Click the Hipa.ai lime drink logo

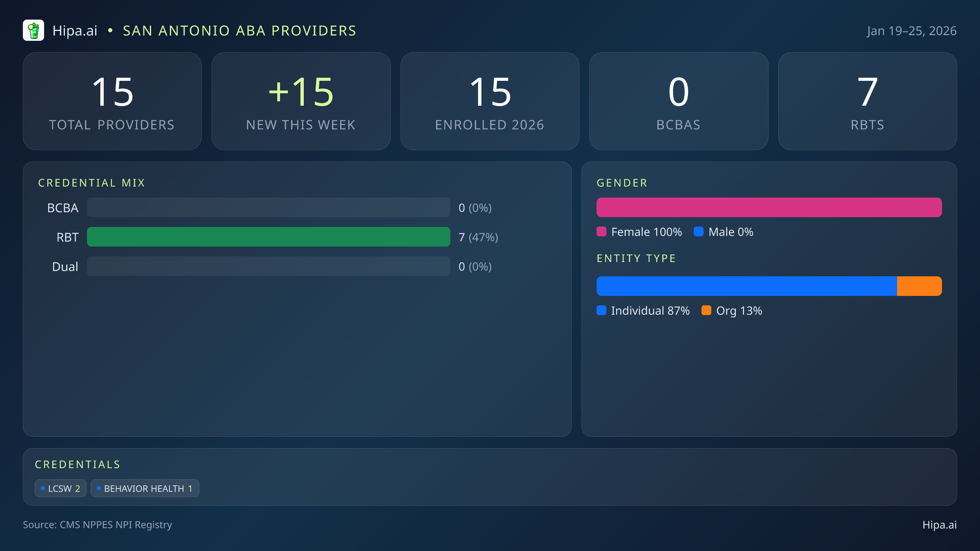(x=34, y=30)
